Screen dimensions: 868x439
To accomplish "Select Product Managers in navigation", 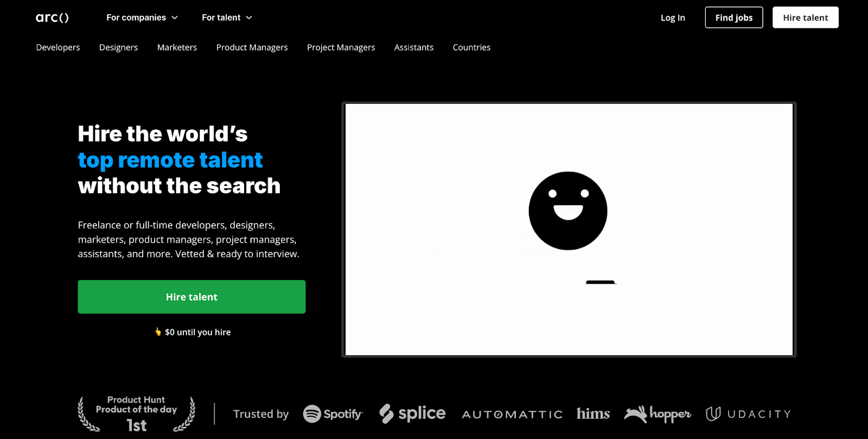I will tap(252, 48).
